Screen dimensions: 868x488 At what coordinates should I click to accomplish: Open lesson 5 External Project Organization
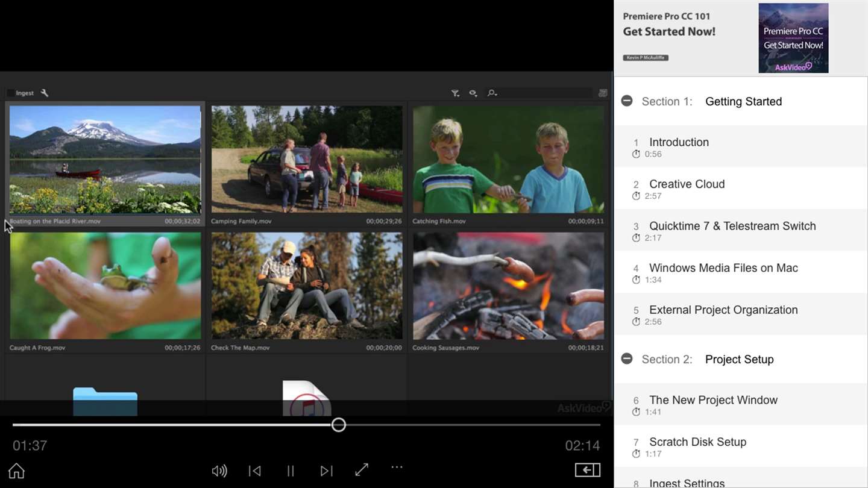pos(741,314)
